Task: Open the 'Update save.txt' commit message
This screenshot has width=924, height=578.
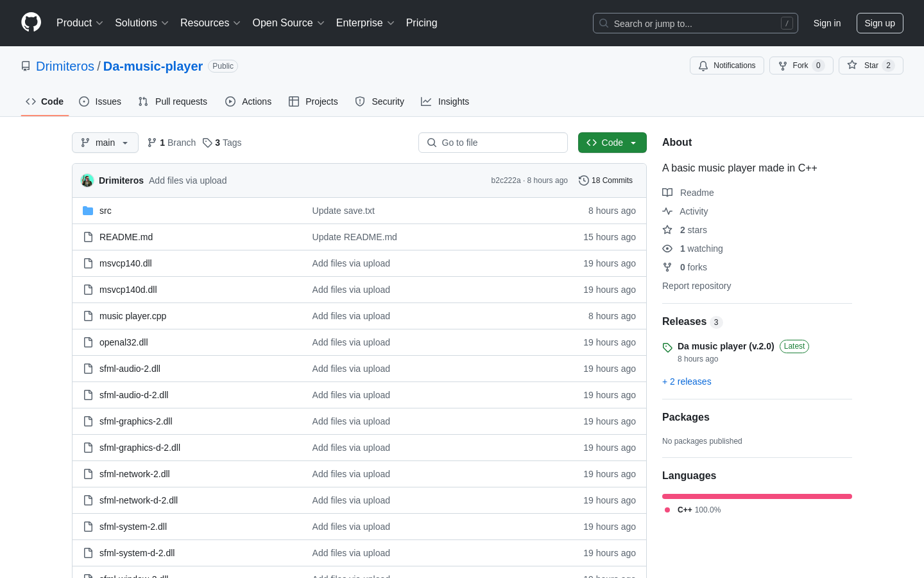Action: tap(343, 211)
